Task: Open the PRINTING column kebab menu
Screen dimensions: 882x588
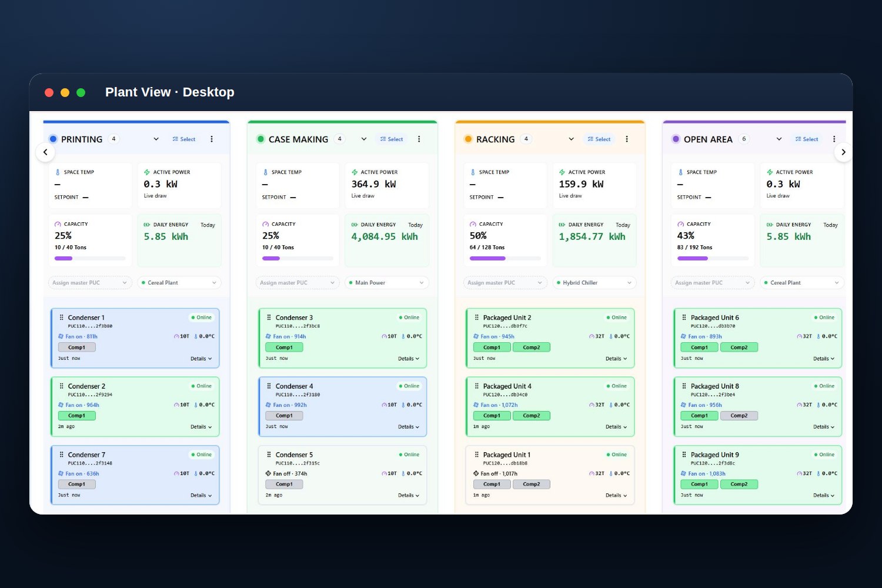Action: pos(212,139)
